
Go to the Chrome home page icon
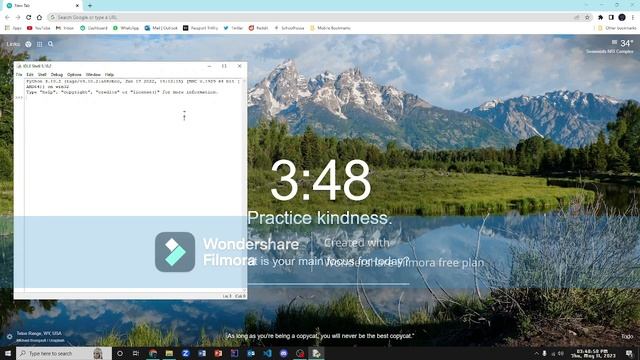click(39, 18)
